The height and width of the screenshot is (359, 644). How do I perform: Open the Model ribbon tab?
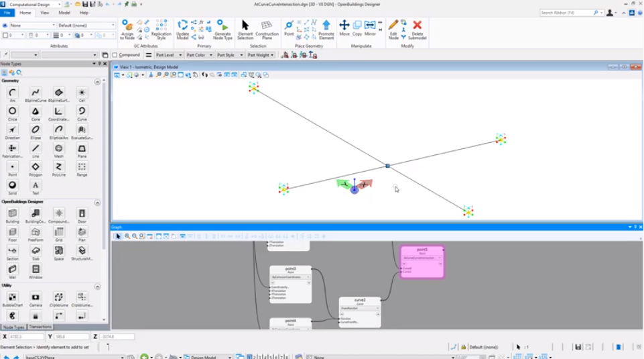[x=64, y=13]
